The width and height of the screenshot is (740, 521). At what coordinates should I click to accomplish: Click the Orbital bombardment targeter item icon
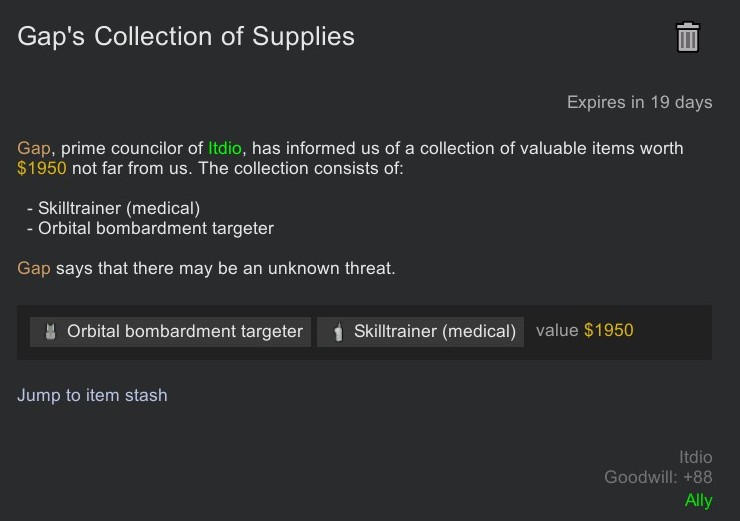coord(50,331)
